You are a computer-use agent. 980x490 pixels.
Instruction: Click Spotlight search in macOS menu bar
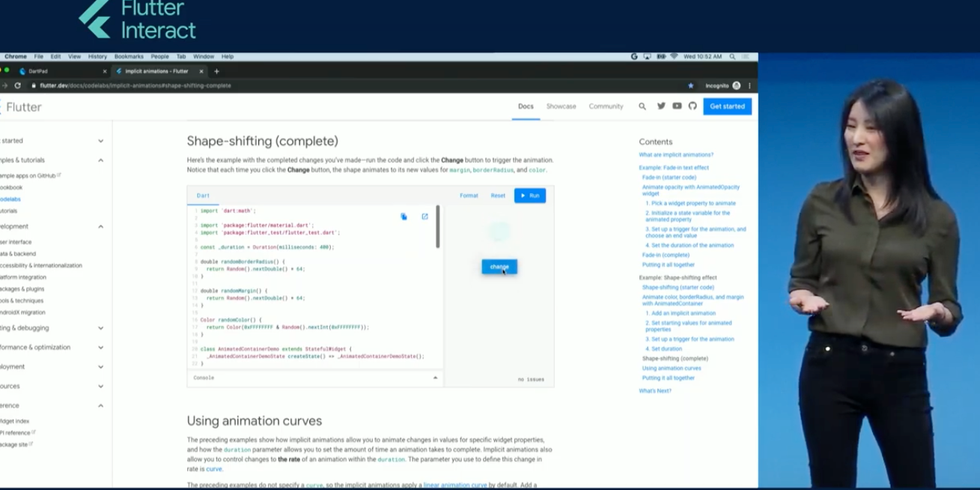[732, 56]
